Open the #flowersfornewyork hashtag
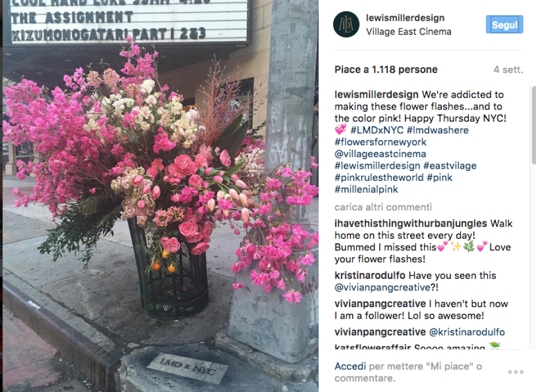Viewport: 536px width, 392px height. tap(380, 142)
